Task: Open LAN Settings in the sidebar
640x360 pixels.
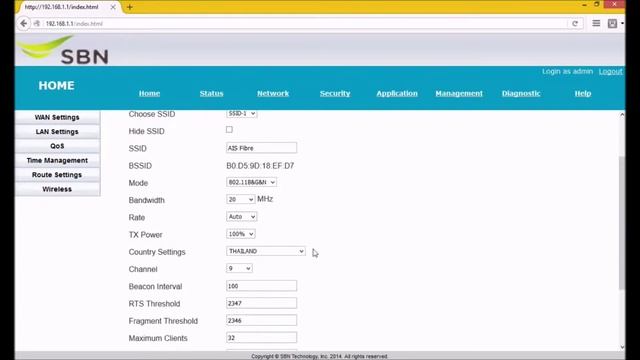Action: tap(57, 132)
